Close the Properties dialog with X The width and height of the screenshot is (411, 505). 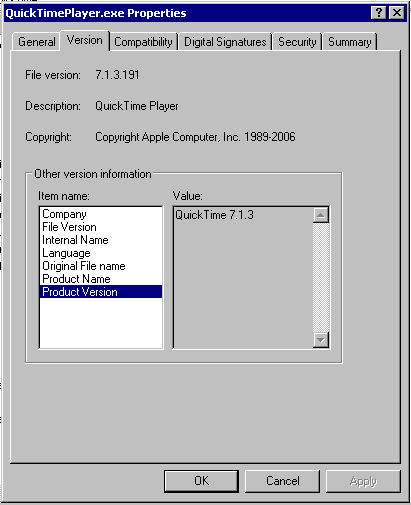[397, 13]
